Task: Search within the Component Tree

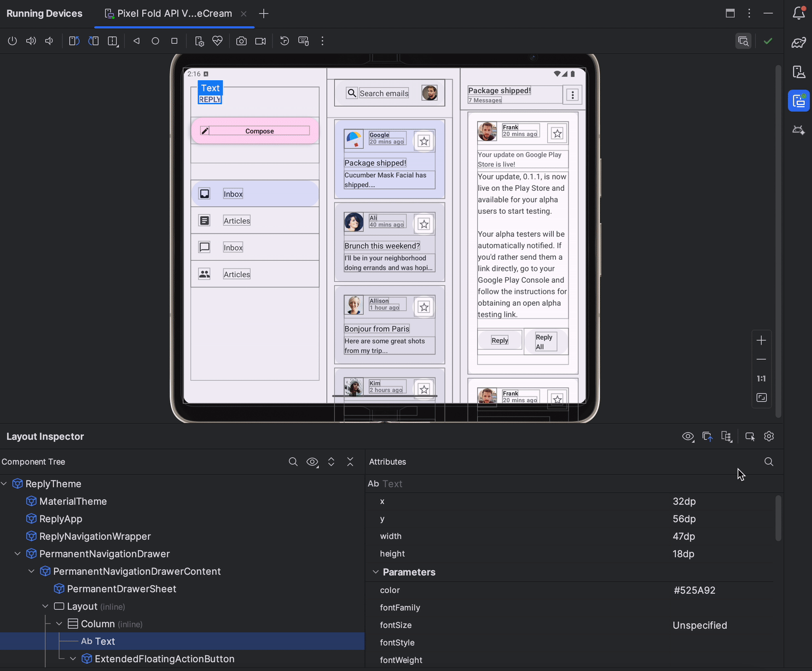Action: coord(293,462)
